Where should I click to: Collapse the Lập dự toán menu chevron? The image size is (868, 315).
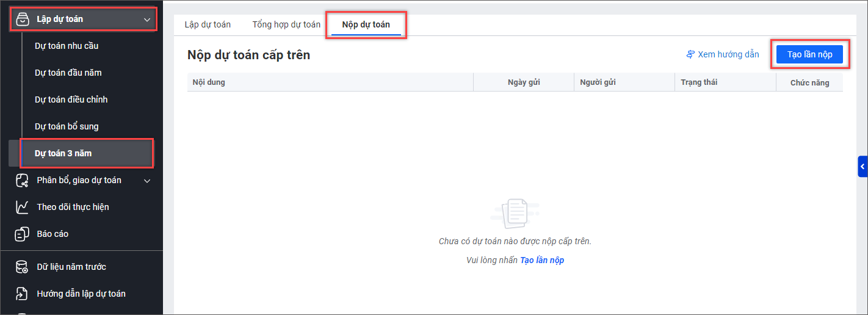[146, 20]
